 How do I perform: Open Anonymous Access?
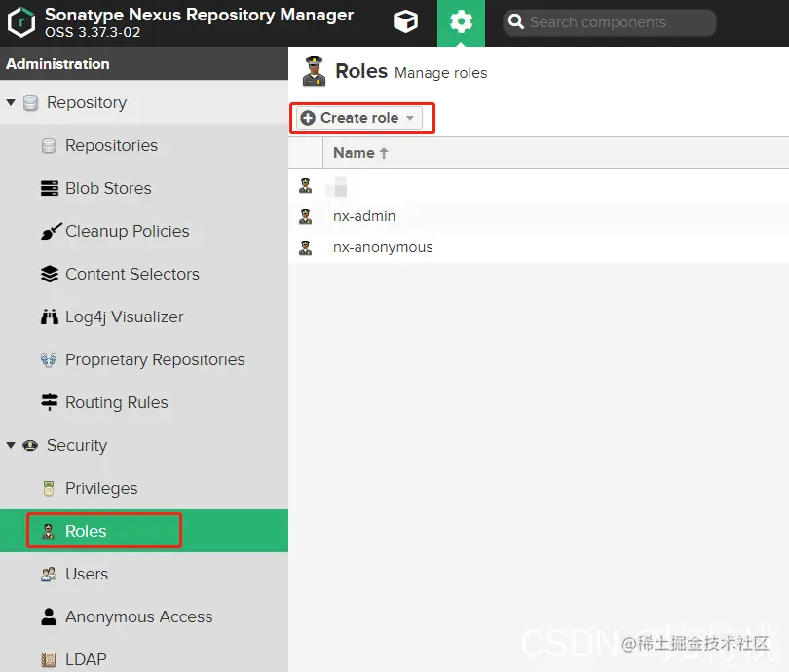click(139, 616)
